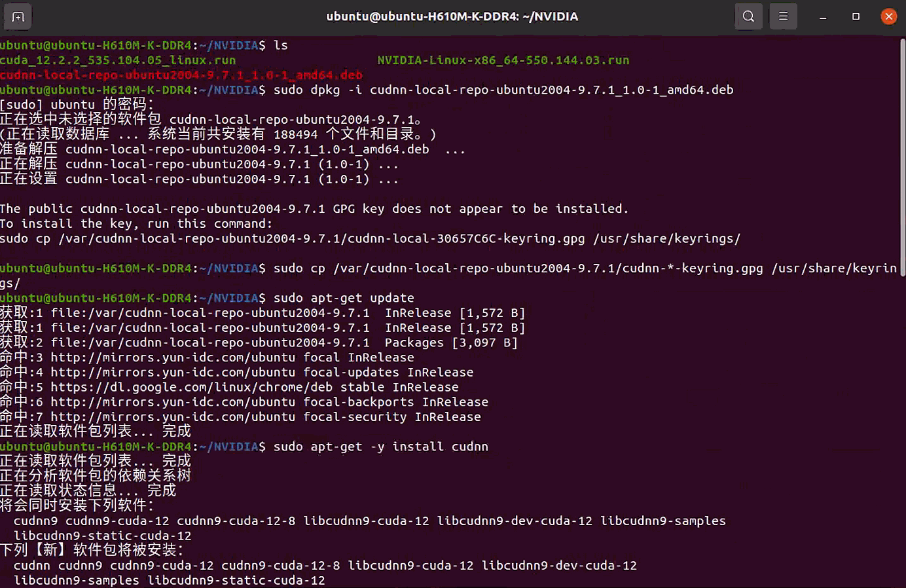Click the file:/var/cudnn-local-repo Packages line
906x588 pixels.
click(x=259, y=342)
